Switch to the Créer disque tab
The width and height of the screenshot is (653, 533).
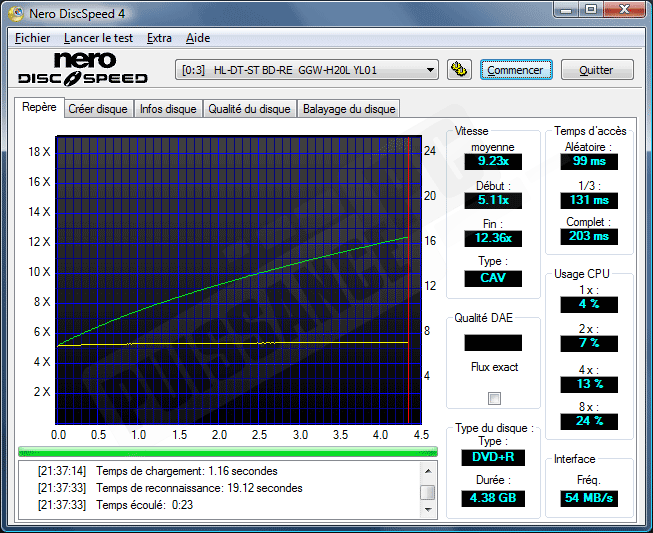click(98, 109)
